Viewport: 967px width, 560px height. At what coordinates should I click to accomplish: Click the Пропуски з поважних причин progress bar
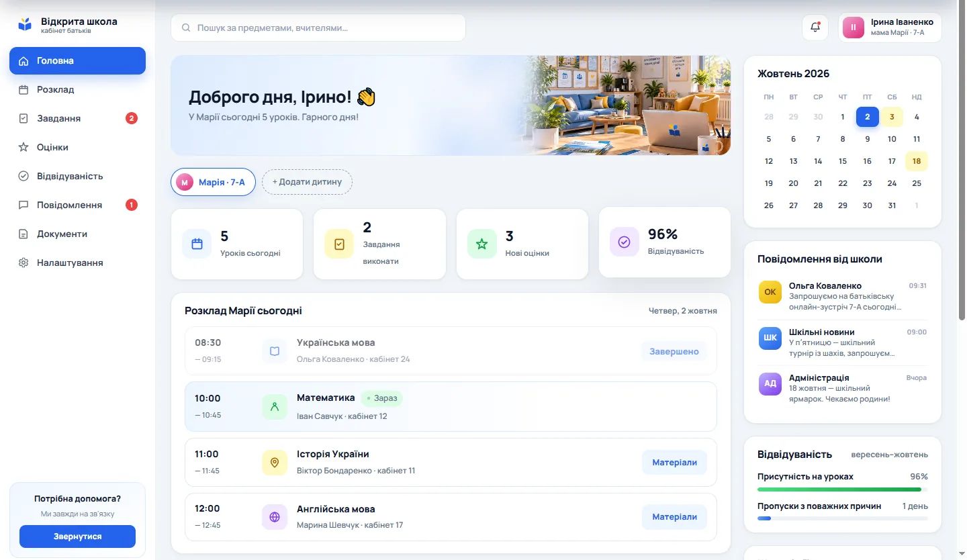tap(842, 518)
